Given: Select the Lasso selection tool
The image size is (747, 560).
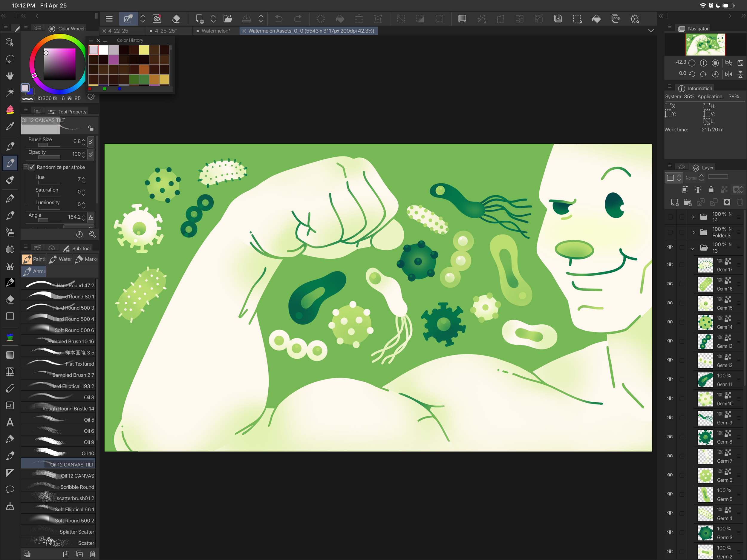Looking at the screenshot, I should (10, 59).
